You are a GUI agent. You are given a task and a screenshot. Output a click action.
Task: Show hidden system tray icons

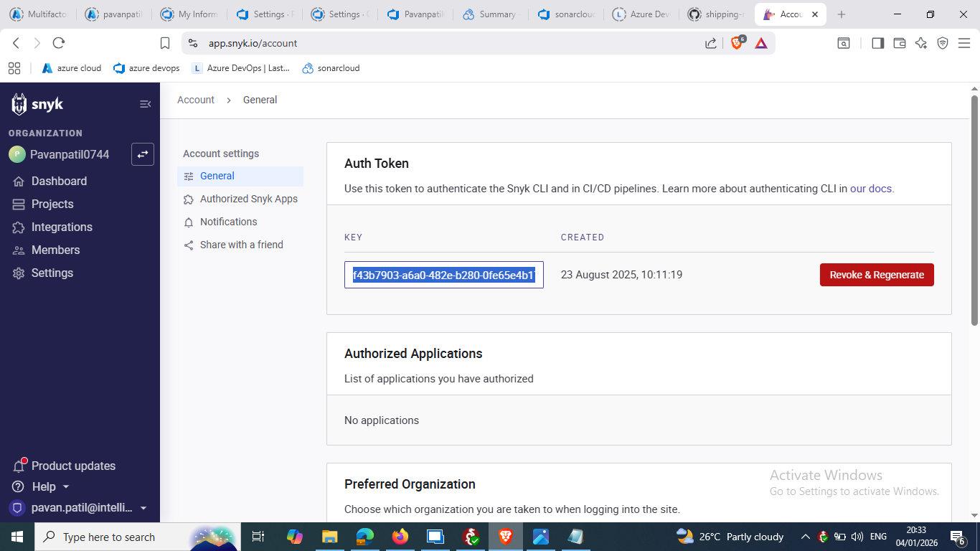coord(805,537)
